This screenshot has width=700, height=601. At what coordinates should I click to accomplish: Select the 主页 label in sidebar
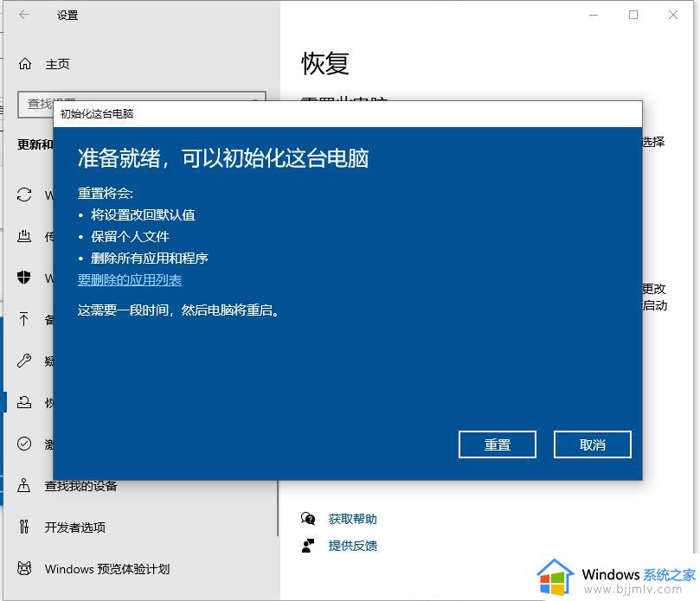click(57, 64)
